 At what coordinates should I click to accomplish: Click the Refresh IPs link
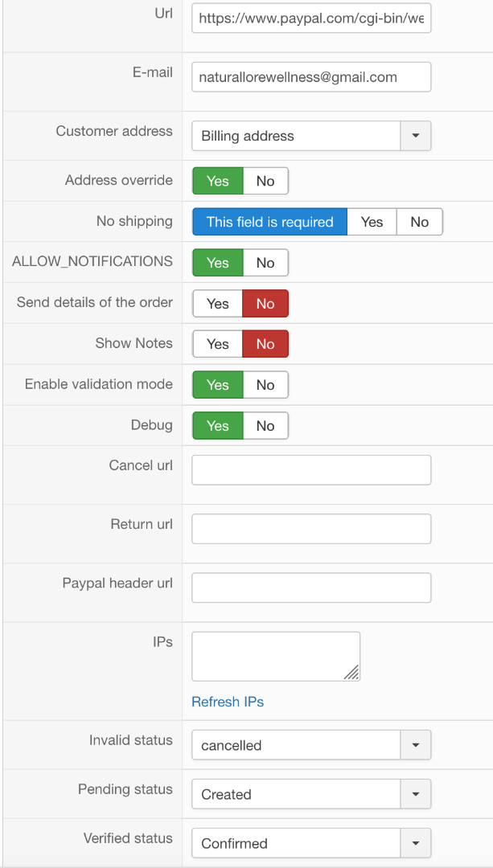click(x=228, y=702)
